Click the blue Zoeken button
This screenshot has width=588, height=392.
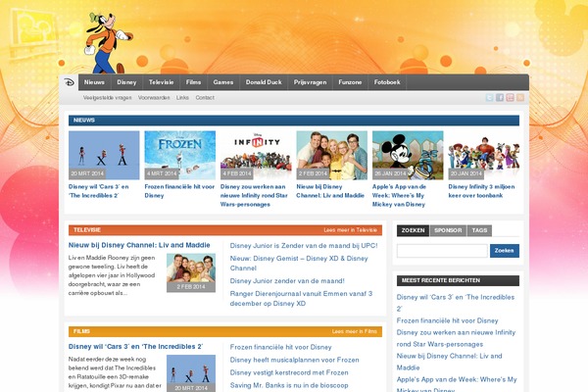click(x=505, y=251)
